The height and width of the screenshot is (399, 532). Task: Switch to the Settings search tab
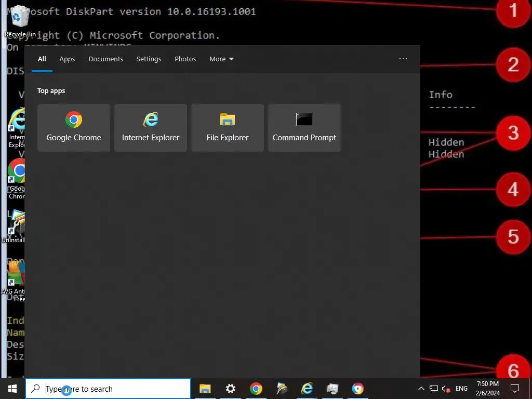(149, 59)
